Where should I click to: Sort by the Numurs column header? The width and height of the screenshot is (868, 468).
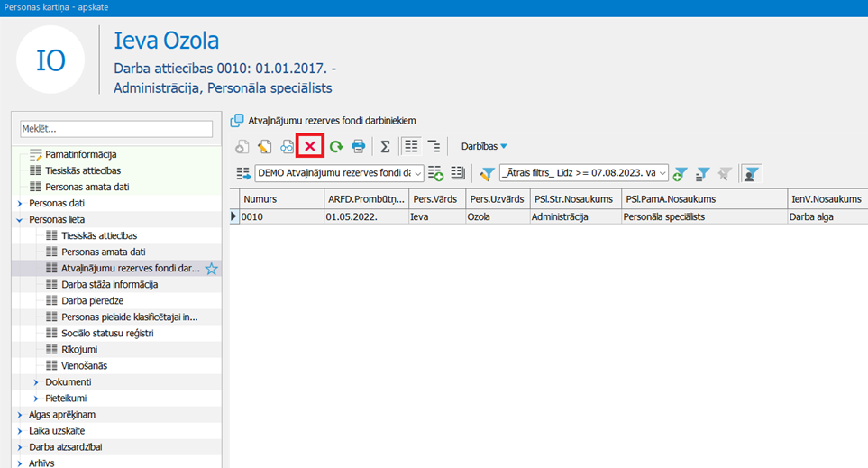pos(282,198)
